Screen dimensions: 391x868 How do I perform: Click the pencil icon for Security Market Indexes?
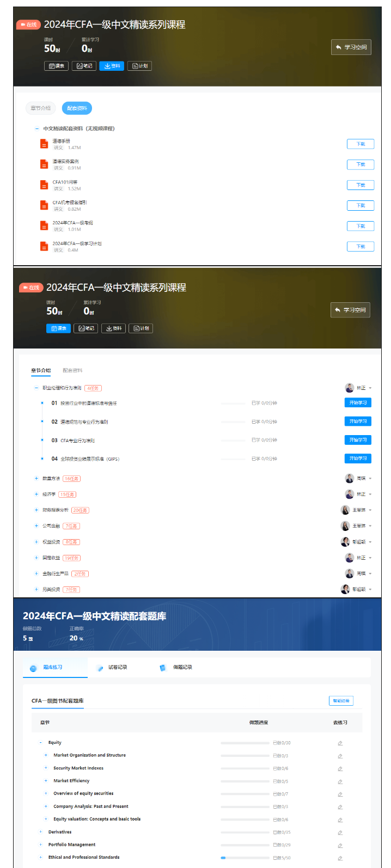[340, 769]
